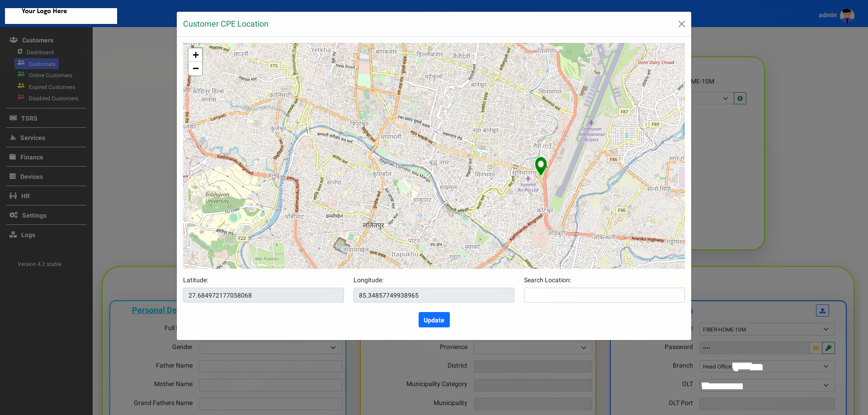Screen dimensions: 868x415
Task: Expand the Gender dropdown
Action: [270, 348]
